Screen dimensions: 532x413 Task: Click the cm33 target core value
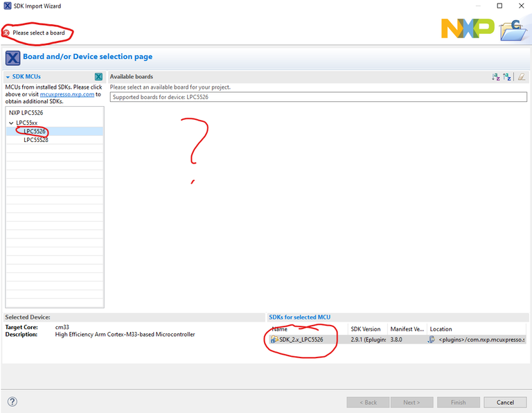(62, 327)
